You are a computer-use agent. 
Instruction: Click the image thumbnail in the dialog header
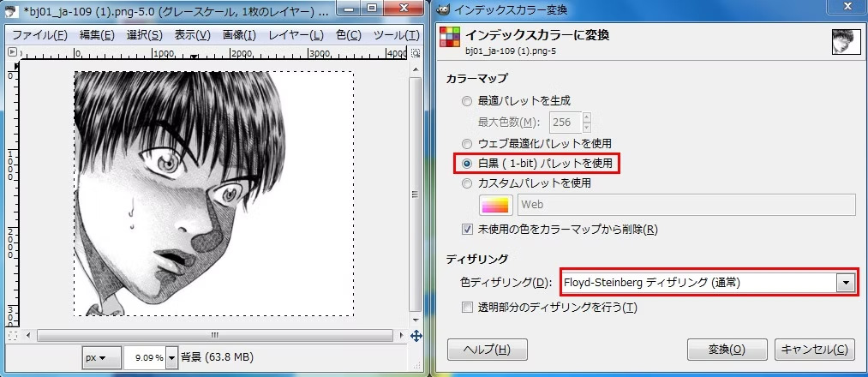click(846, 42)
